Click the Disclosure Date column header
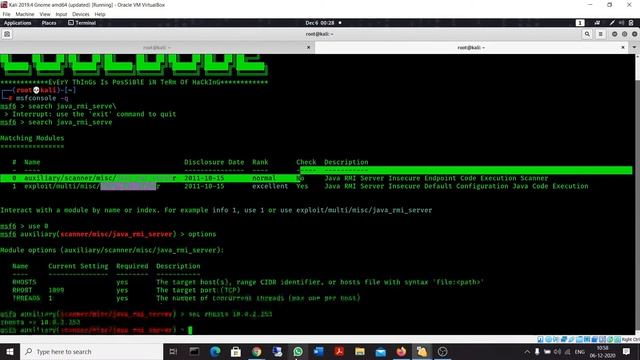 pos(214,162)
